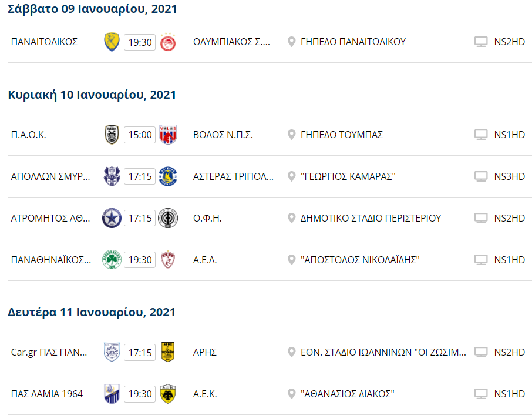
Task: Click the Atromitos star crest
Action: (x=112, y=218)
